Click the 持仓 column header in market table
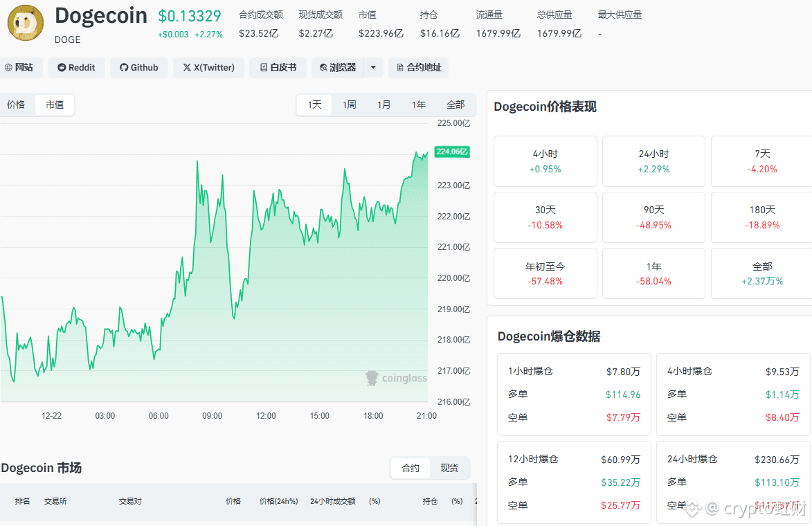Viewport: 812px width, 526px height. point(430,501)
